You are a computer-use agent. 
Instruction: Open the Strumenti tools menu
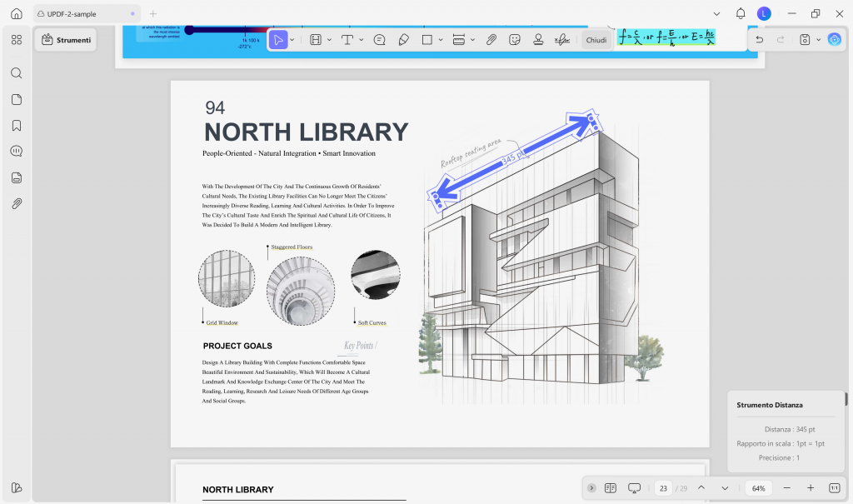pyautogui.click(x=67, y=40)
